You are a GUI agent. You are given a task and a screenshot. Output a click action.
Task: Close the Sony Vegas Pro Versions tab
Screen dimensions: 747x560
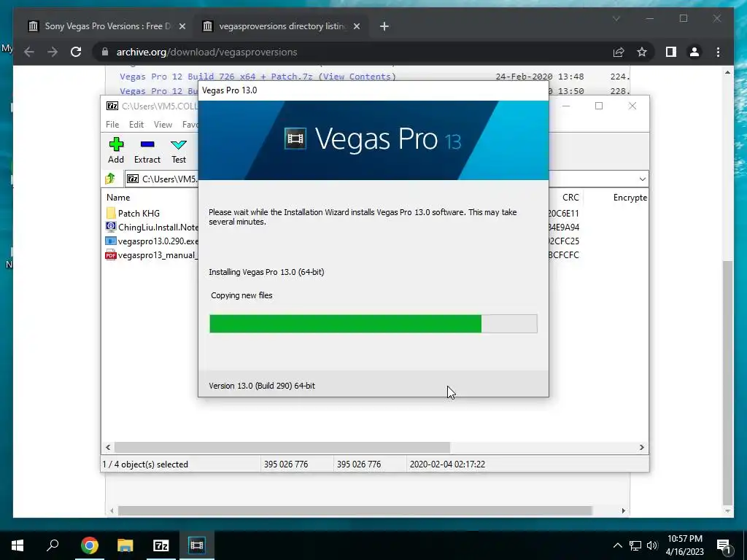(x=182, y=27)
